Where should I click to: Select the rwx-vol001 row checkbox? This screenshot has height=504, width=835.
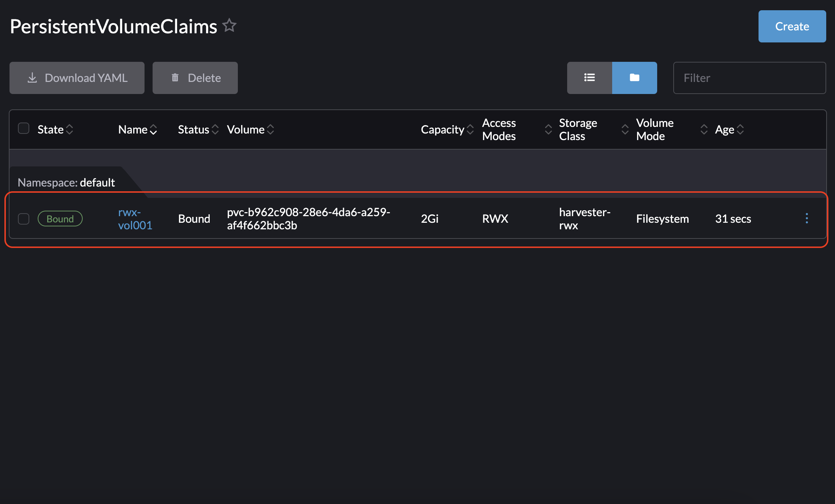click(x=24, y=219)
